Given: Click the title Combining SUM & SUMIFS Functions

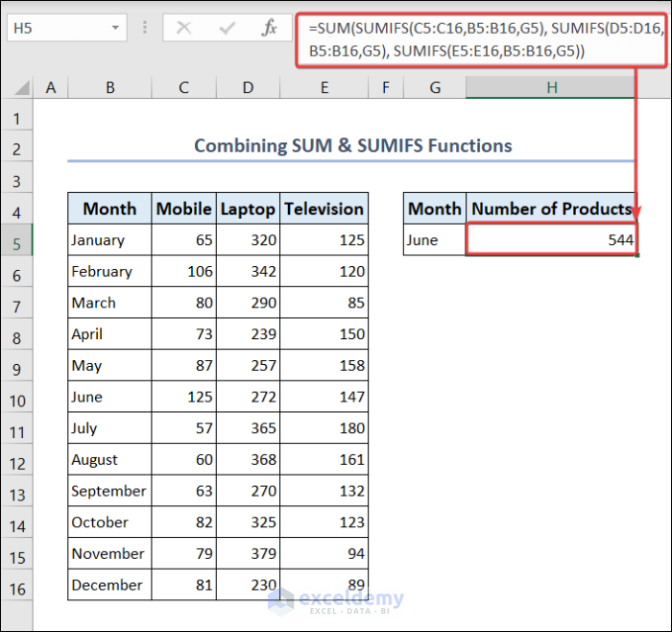Looking at the screenshot, I should 352,146.
